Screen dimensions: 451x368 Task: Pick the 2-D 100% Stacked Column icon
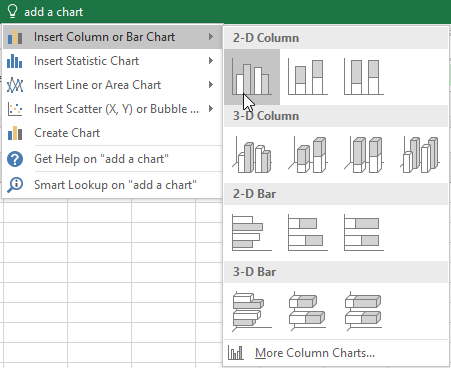(364, 77)
